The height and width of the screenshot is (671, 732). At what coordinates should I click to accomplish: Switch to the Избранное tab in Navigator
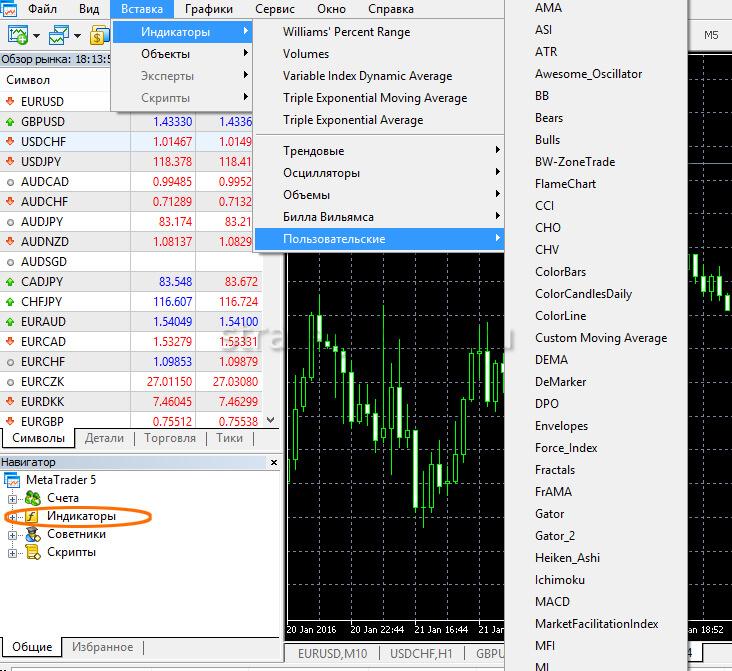(103, 647)
